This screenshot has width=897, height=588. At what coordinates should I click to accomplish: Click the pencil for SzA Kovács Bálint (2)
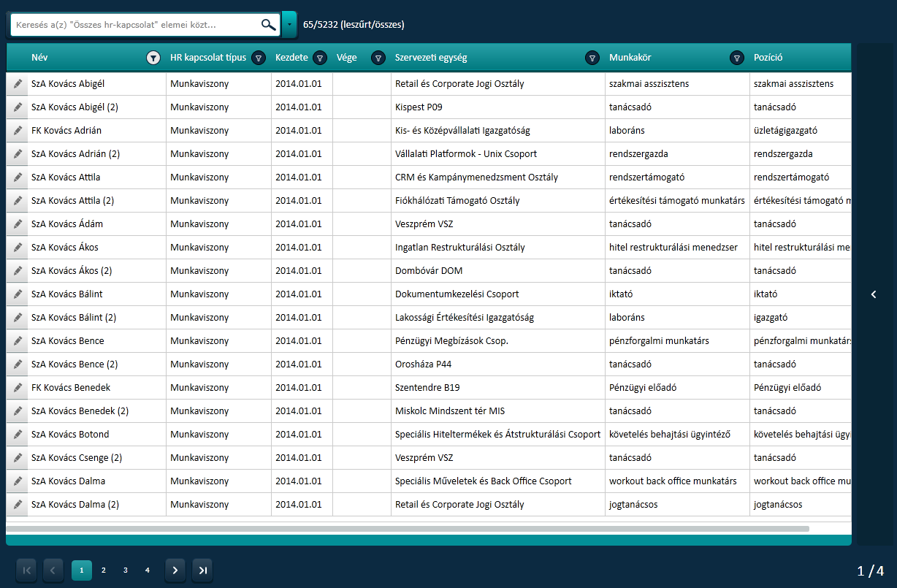[18, 318]
